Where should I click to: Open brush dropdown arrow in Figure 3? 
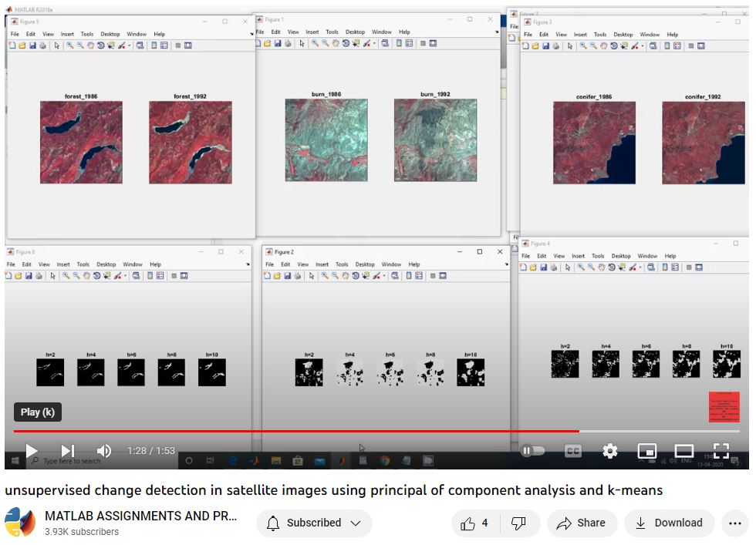tap(642, 45)
